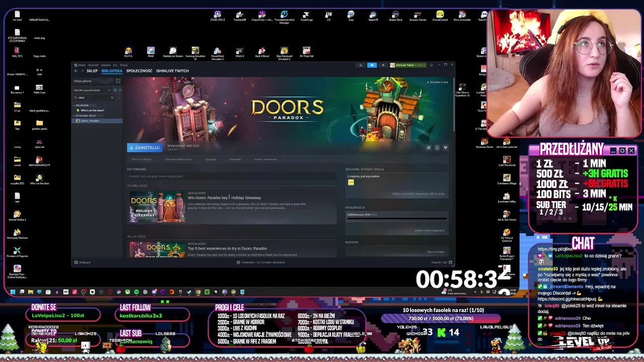Image resolution: width=644 pixels, height=362 pixels.
Task: Open 'Win Doors: Paradox key | Holiday Giveaway' article
Action: 224,198
